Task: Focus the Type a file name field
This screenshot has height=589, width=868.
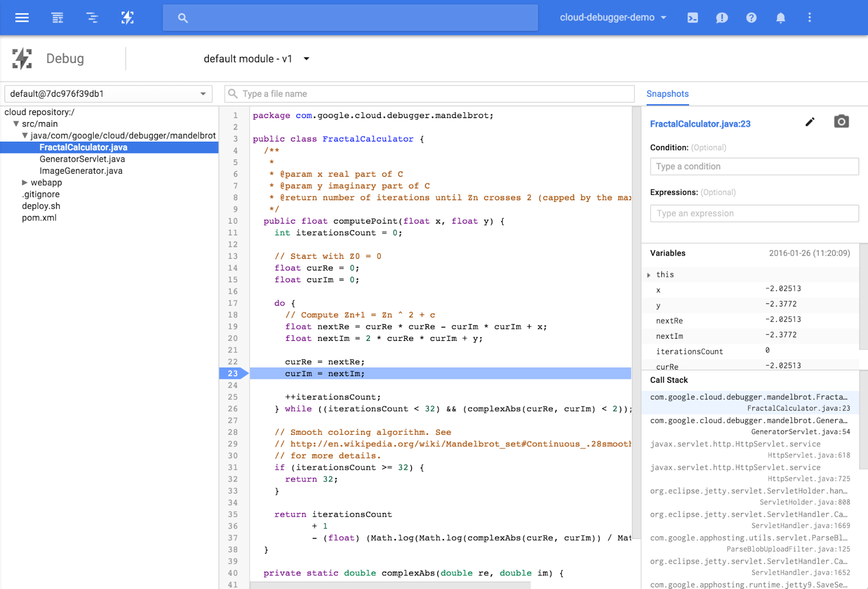Action: pyautogui.click(x=430, y=93)
